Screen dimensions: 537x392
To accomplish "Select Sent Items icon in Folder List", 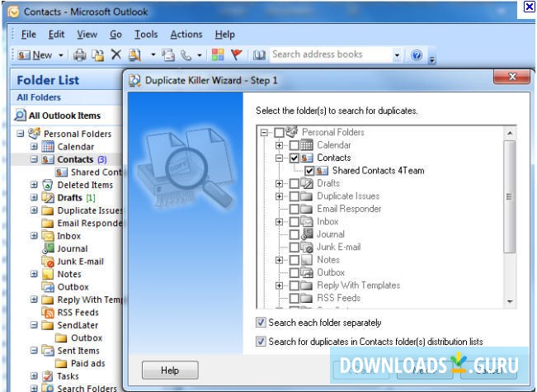I will click(48, 351).
